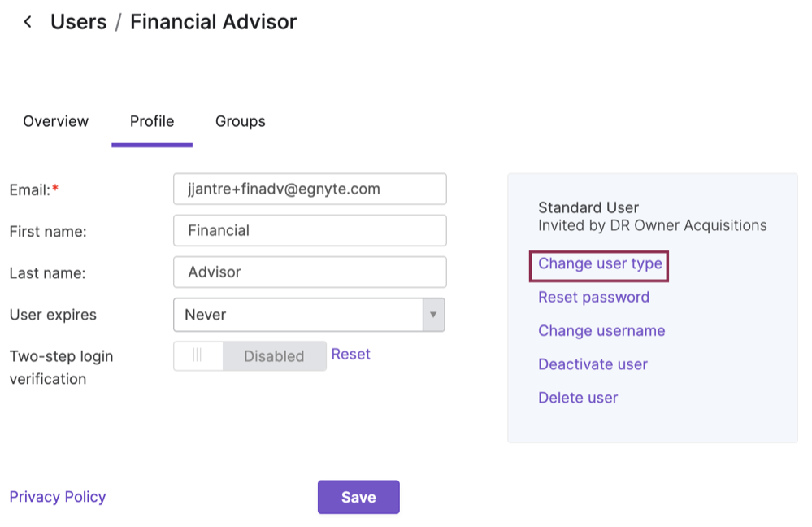Click the back arrow beside Users heading

coord(27,21)
